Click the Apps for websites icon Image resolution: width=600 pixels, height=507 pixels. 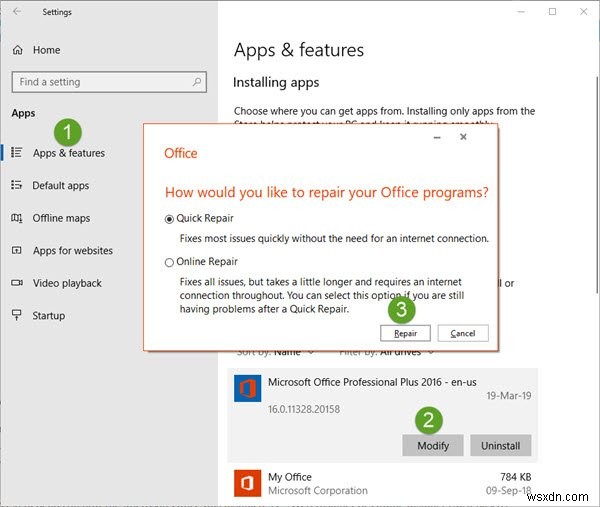click(16, 251)
